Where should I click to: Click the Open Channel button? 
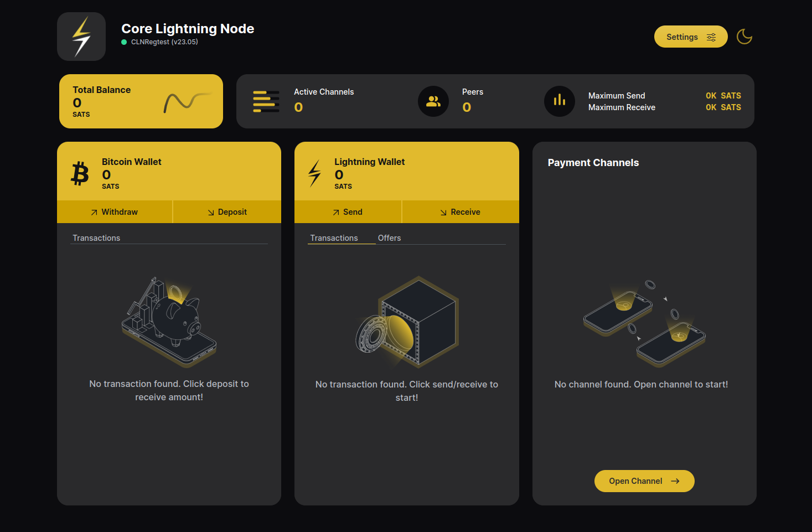click(x=644, y=481)
